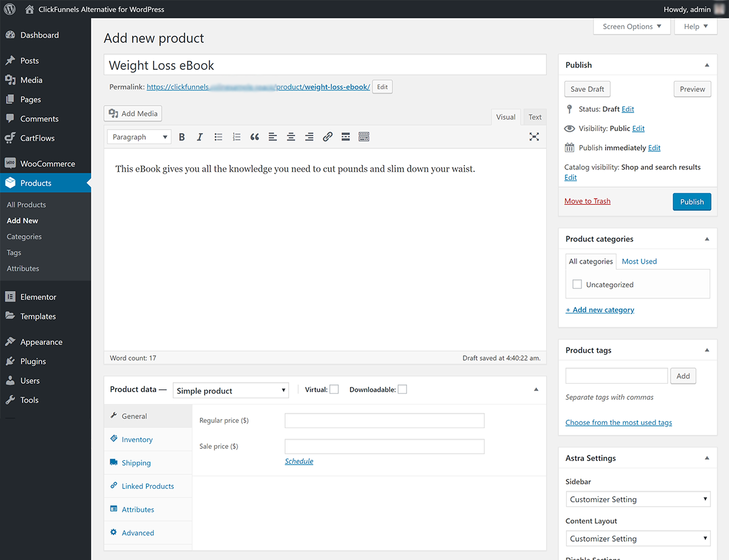Collapse the Publish panel

click(x=707, y=65)
